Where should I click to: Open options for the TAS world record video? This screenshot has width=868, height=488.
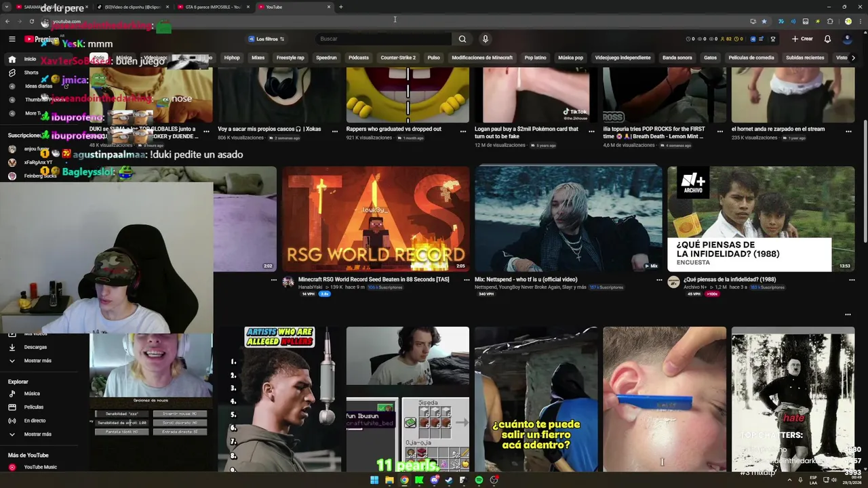467,279
